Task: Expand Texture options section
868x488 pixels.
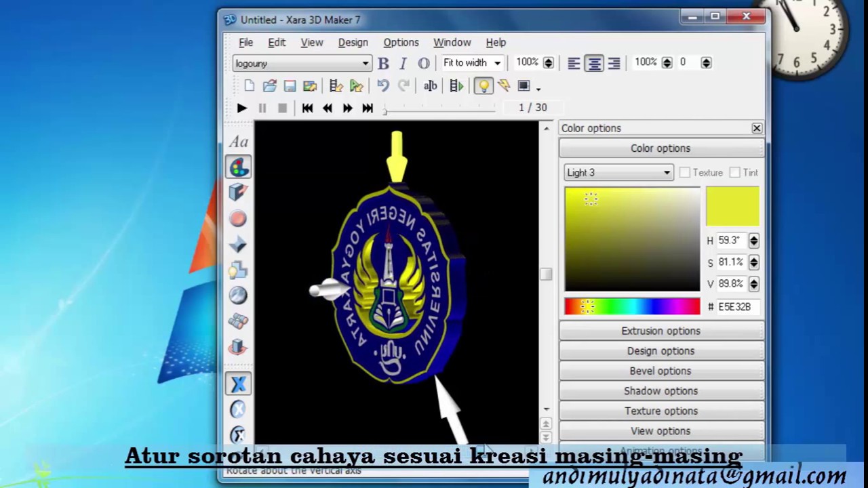Action: coord(661,411)
